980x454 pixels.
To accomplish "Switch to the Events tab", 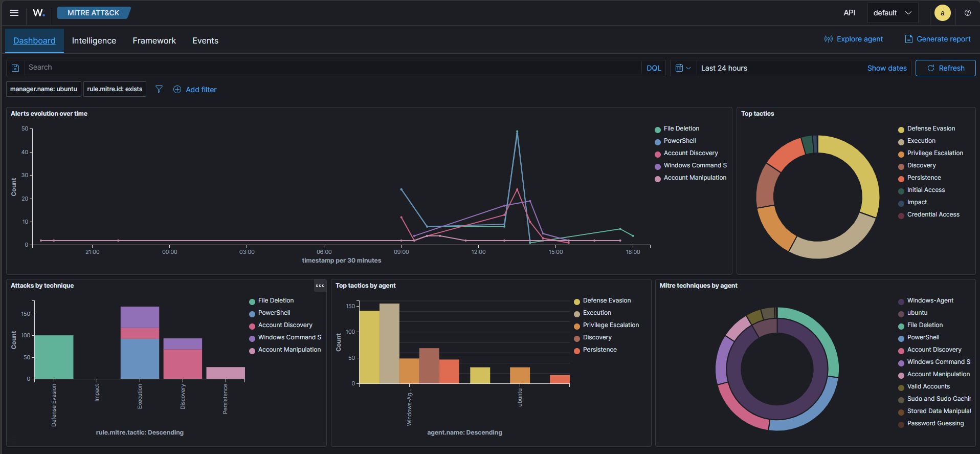I will (x=205, y=40).
